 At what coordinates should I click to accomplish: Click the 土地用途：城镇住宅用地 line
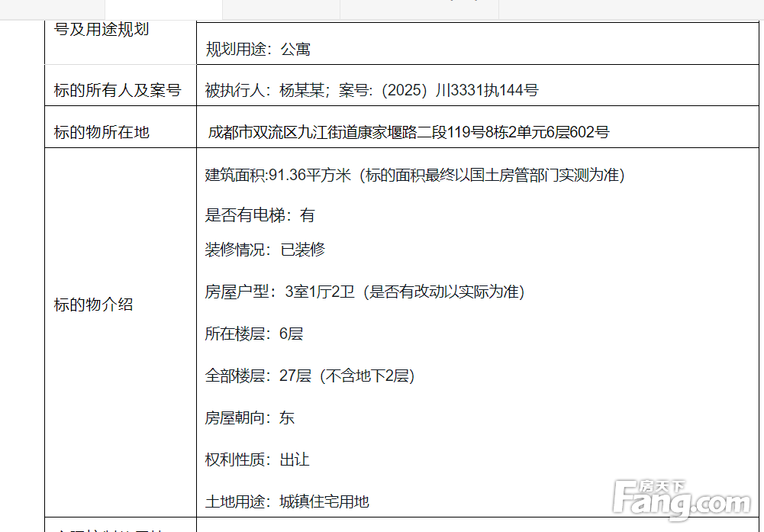(287, 501)
